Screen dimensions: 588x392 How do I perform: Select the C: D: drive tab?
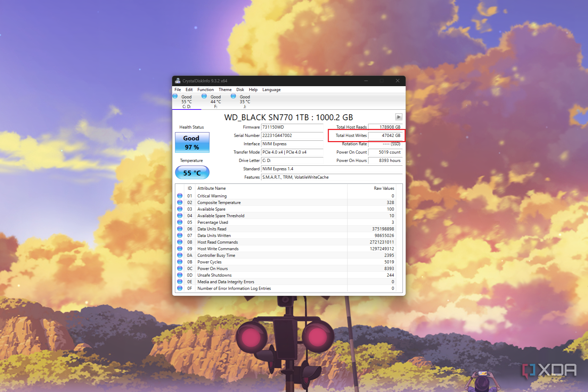pyautogui.click(x=187, y=101)
